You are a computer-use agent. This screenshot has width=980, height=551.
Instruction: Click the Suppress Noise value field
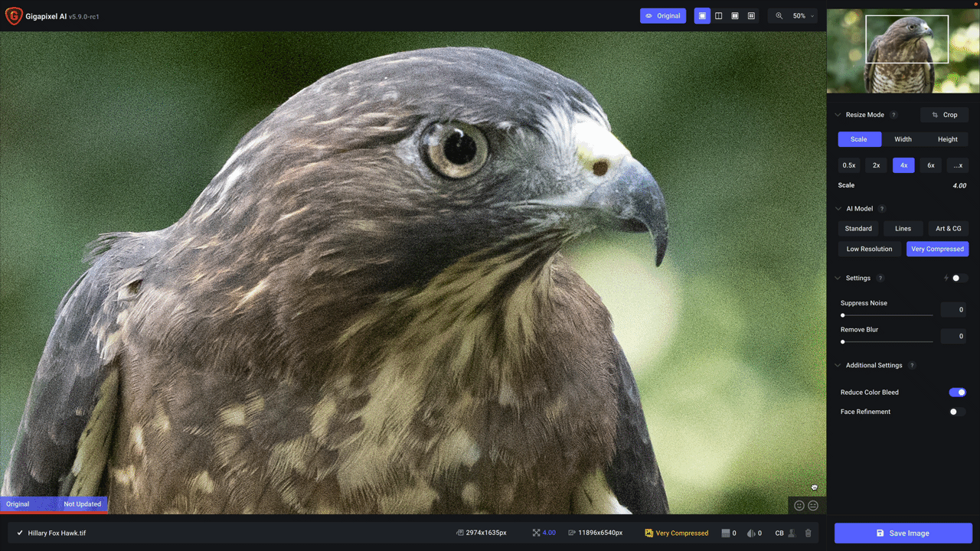click(x=952, y=310)
